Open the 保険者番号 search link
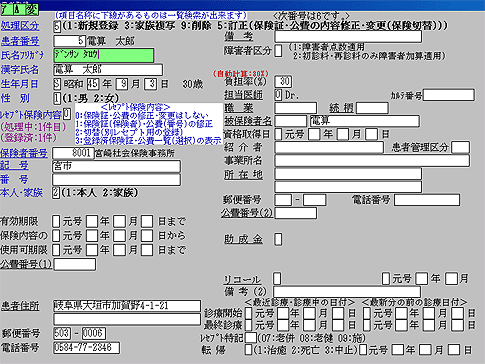This screenshot has width=485, height=364. point(24,153)
